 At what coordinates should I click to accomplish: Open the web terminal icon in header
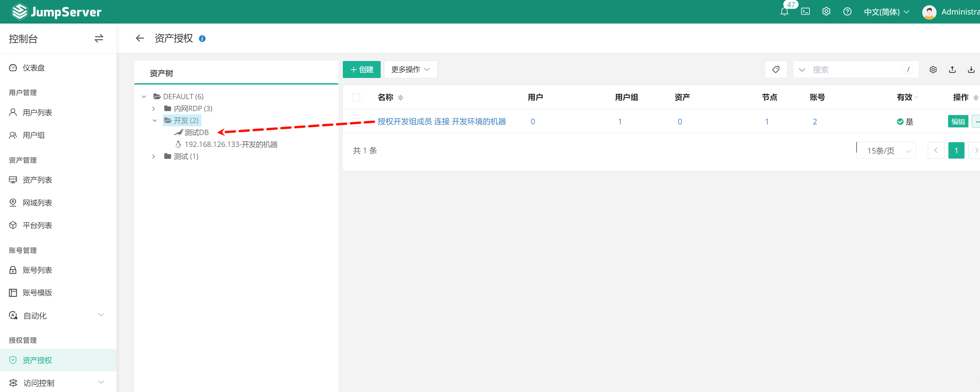pos(805,12)
